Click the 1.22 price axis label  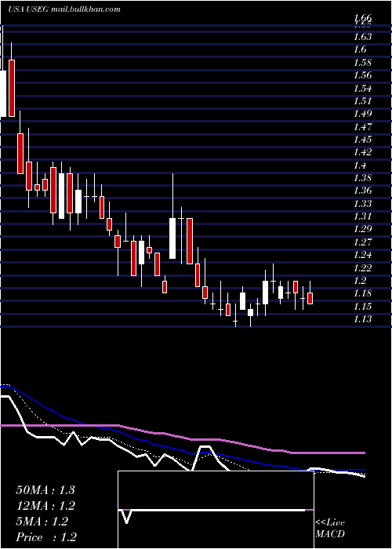[362, 268]
